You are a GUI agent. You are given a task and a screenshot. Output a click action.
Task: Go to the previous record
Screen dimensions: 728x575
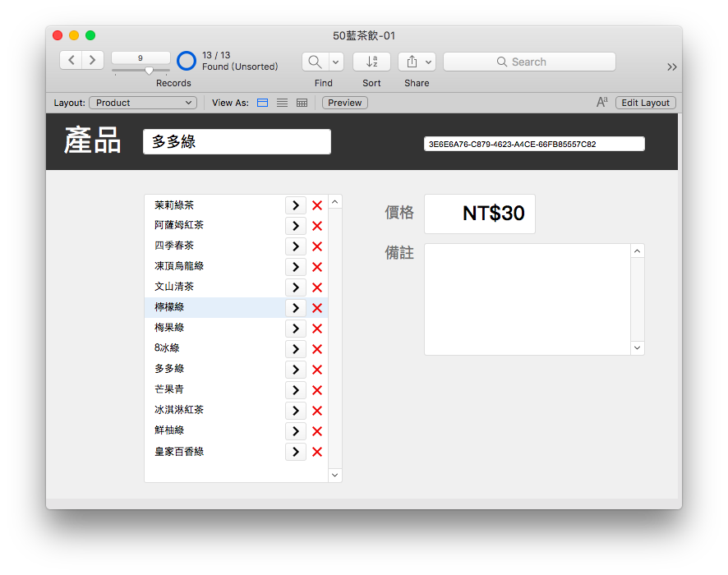point(71,60)
